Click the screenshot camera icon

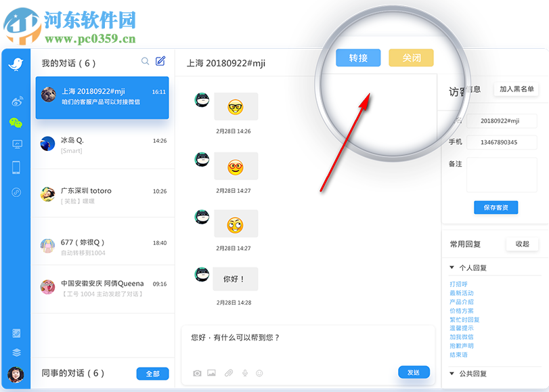pyautogui.click(x=196, y=373)
